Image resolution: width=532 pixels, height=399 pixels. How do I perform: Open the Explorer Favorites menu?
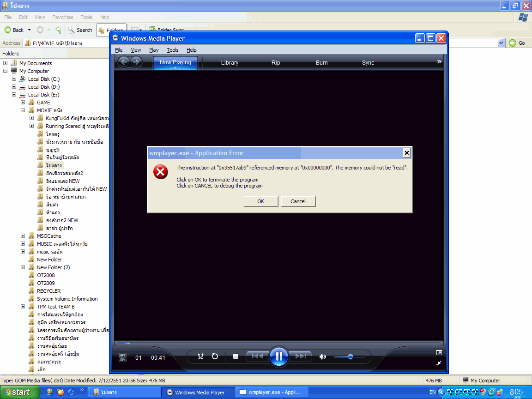point(62,17)
